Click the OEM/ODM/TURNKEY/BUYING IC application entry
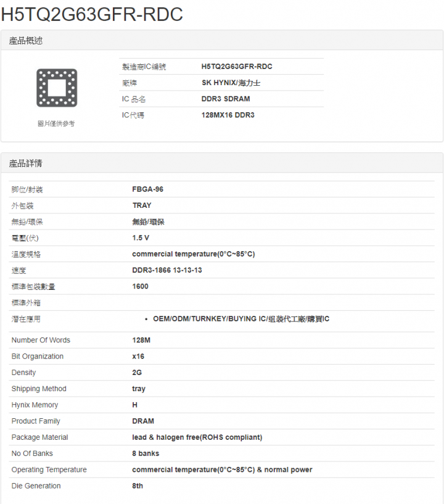444x504 pixels. click(x=241, y=319)
